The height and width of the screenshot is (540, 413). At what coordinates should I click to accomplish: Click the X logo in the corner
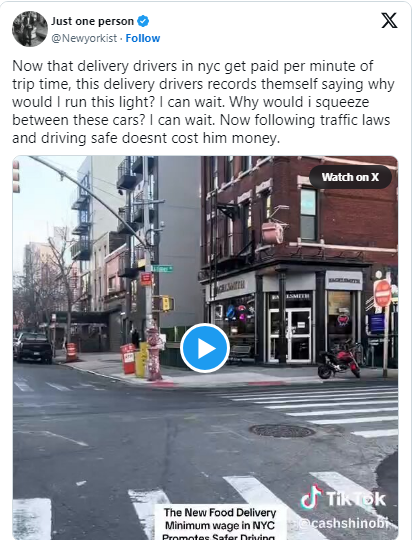389,21
